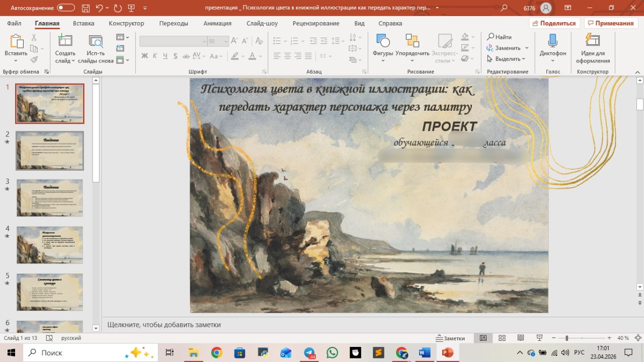Open the font name combo box
Image resolution: width=644 pixels, height=362 pixels.
[x=173, y=41]
